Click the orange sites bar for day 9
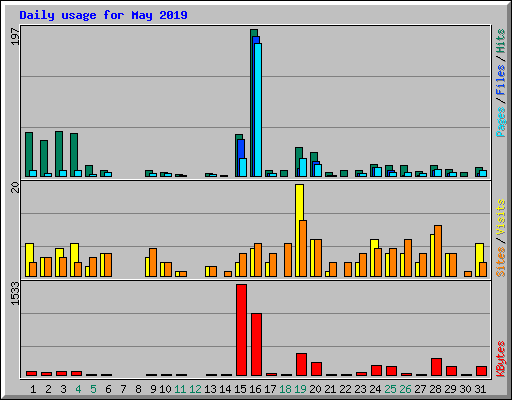 (153, 262)
